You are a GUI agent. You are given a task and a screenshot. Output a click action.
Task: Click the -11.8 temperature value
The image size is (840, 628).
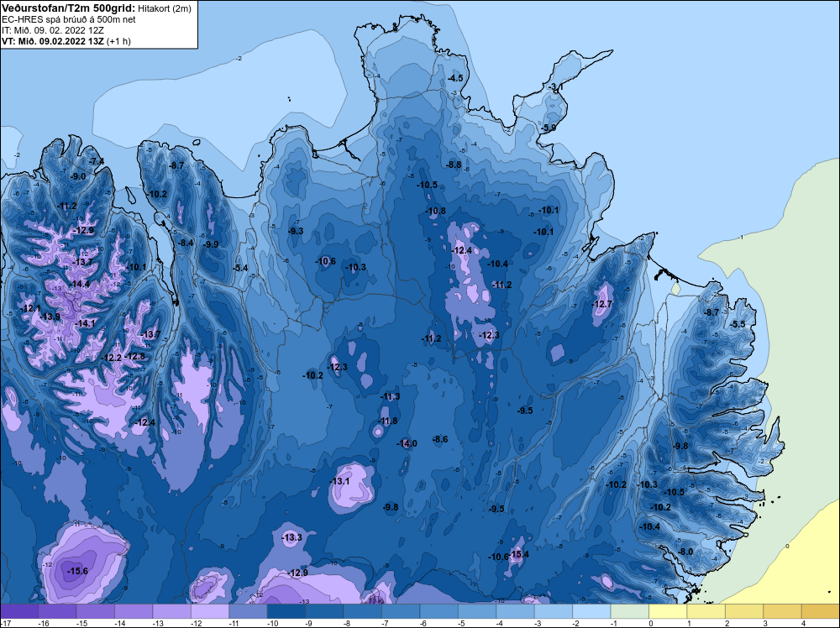[x=387, y=421]
